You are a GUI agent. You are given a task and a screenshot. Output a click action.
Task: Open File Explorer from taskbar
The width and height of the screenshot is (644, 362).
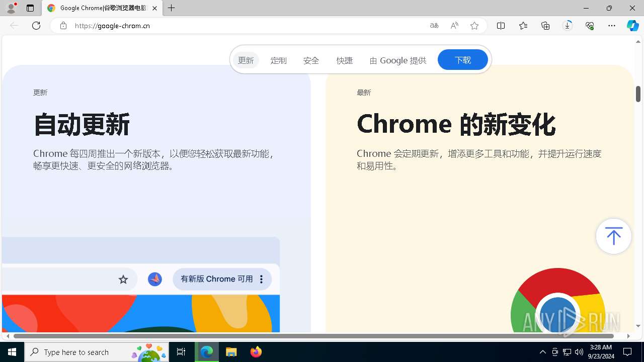231,352
